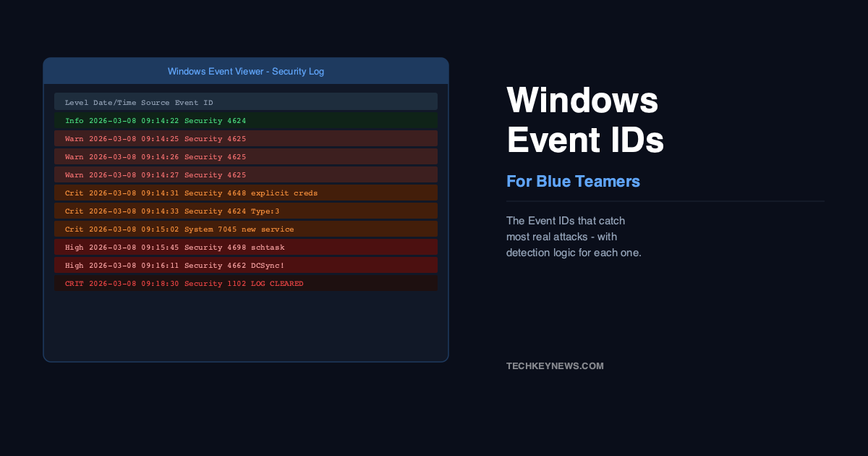Screen dimensions: 868x456
Task: Select the 4648 explicit creds row
Action: pyautogui.click(x=246, y=193)
